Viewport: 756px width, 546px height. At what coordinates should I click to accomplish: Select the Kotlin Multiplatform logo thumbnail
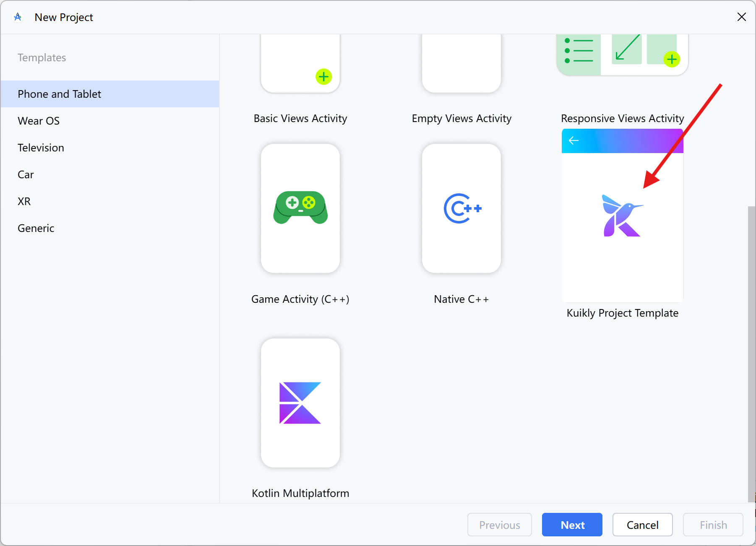[300, 403]
